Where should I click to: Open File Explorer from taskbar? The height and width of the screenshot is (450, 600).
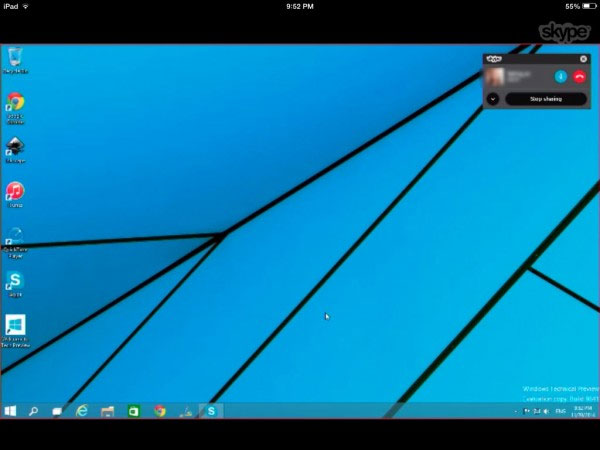point(108,411)
